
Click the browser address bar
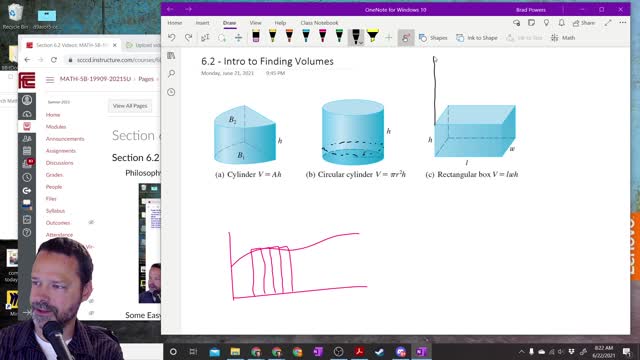click(x=114, y=60)
